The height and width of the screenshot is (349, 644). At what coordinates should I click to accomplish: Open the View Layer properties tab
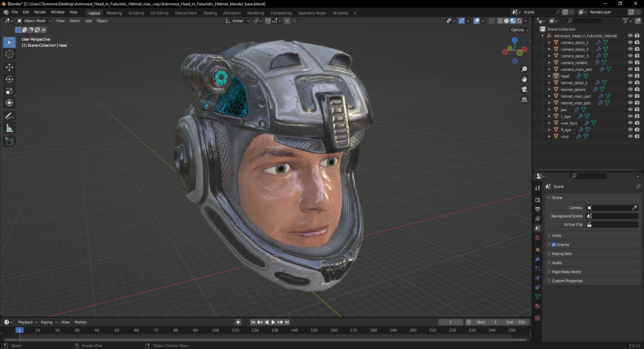538,218
